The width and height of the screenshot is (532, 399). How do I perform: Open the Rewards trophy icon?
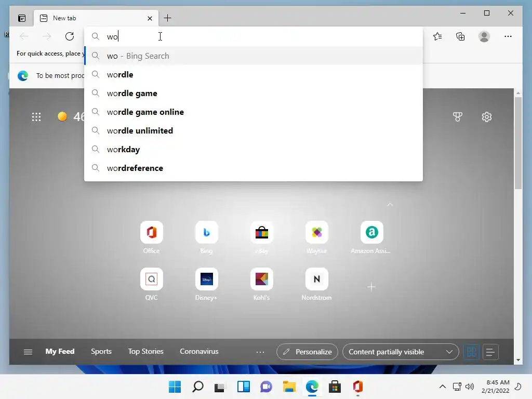click(x=458, y=117)
